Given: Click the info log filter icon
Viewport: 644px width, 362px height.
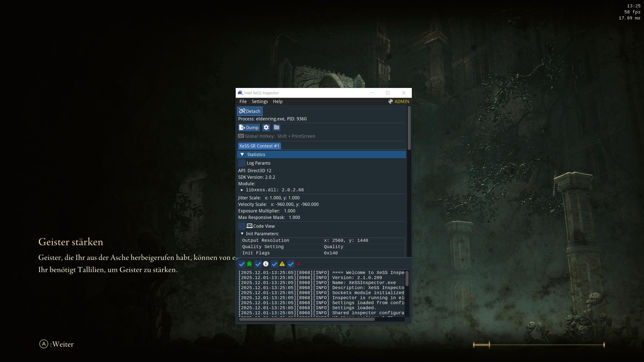Looking at the screenshot, I should tap(266, 264).
